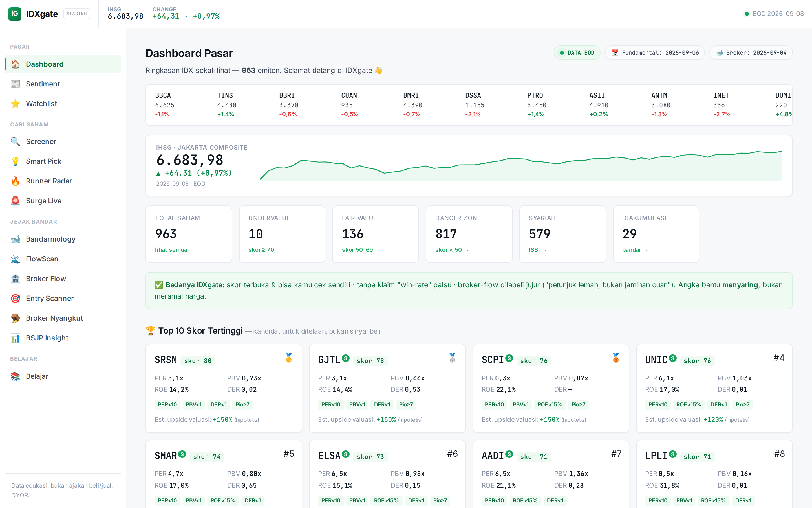812x508 pixels.
Task: Follow the ISSI syariah link
Action: tap(538, 250)
